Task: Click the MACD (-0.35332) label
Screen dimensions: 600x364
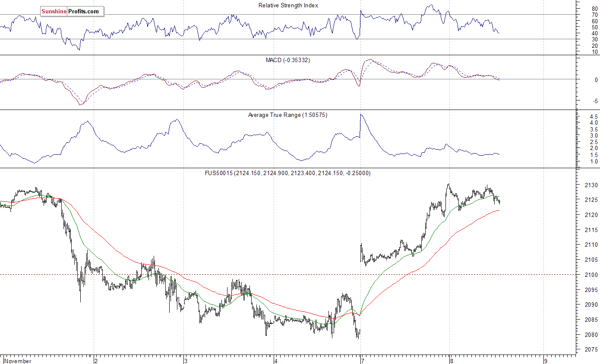Action: [x=288, y=60]
